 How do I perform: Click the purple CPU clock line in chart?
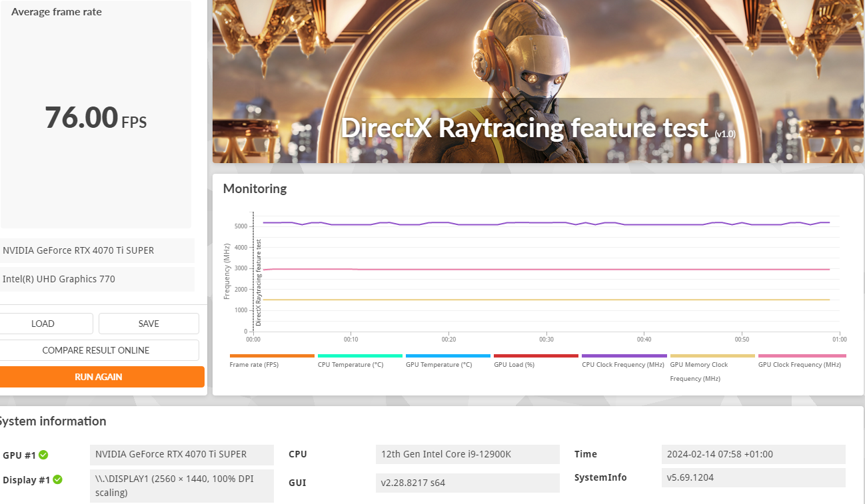pyautogui.click(x=546, y=223)
